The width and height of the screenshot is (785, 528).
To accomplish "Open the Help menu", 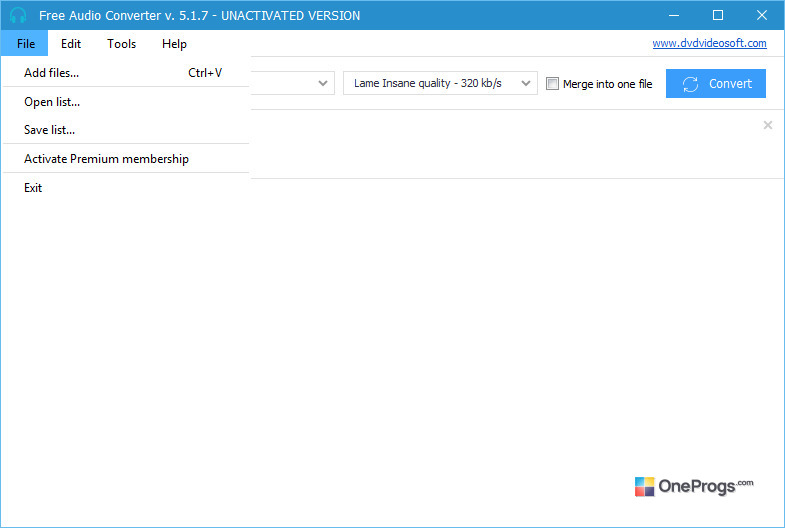I will click(174, 44).
